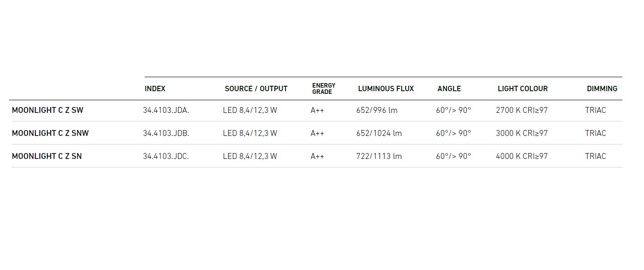The width and height of the screenshot is (644, 270).
Task: Click the 722/1113 lm flux value
Action: (x=379, y=156)
